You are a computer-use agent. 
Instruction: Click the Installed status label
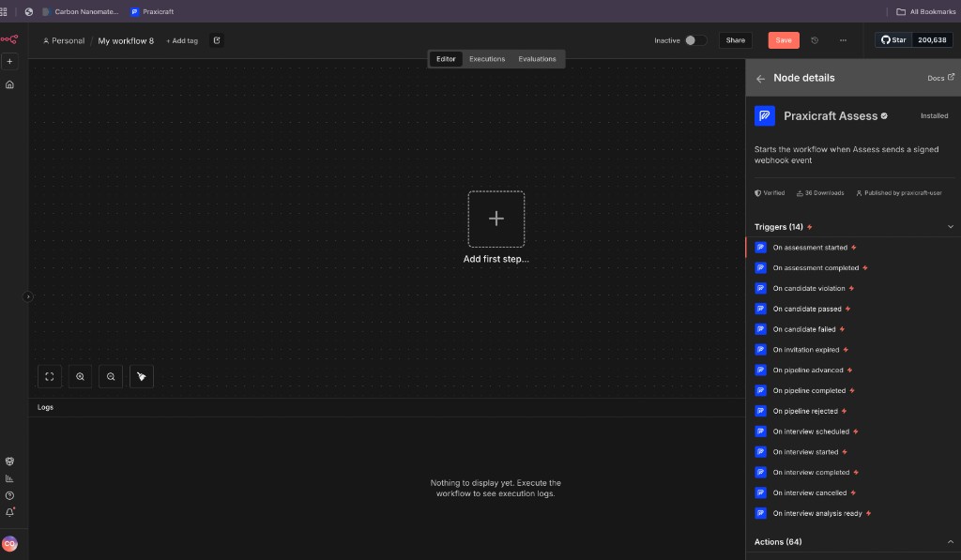point(934,115)
